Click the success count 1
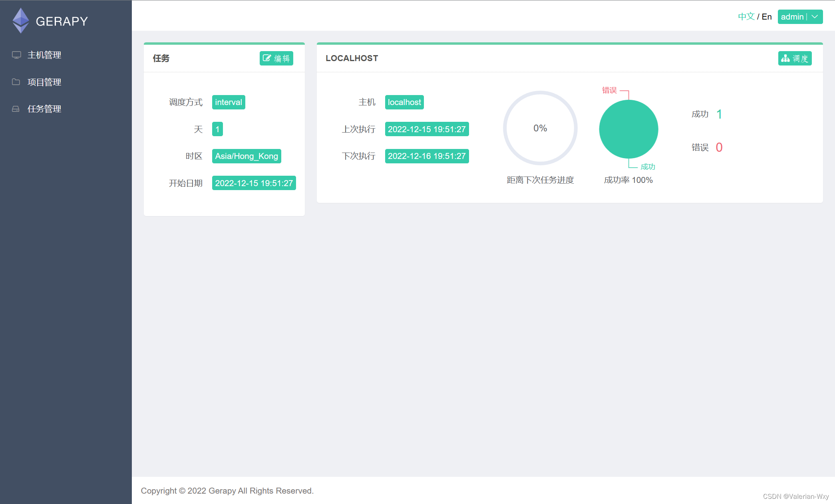This screenshot has width=835, height=504. pyautogui.click(x=719, y=114)
